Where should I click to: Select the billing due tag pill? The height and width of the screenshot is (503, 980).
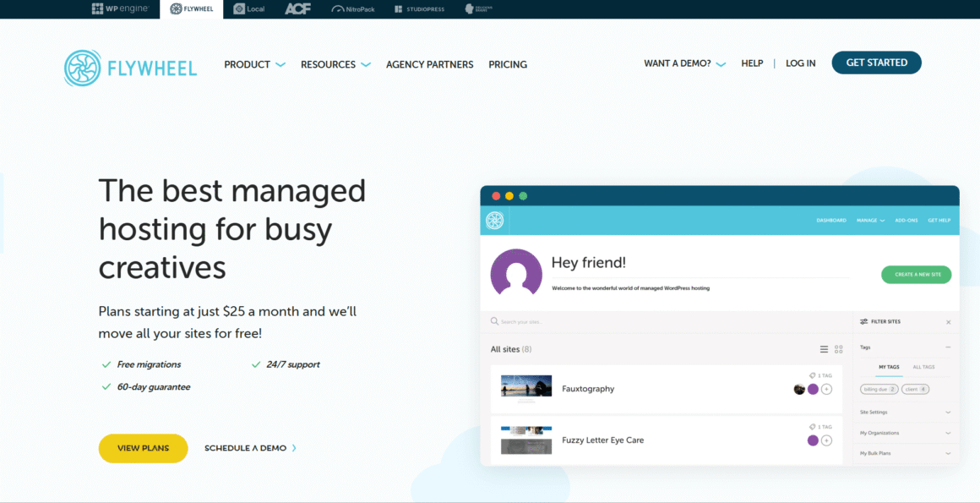(879, 389)
